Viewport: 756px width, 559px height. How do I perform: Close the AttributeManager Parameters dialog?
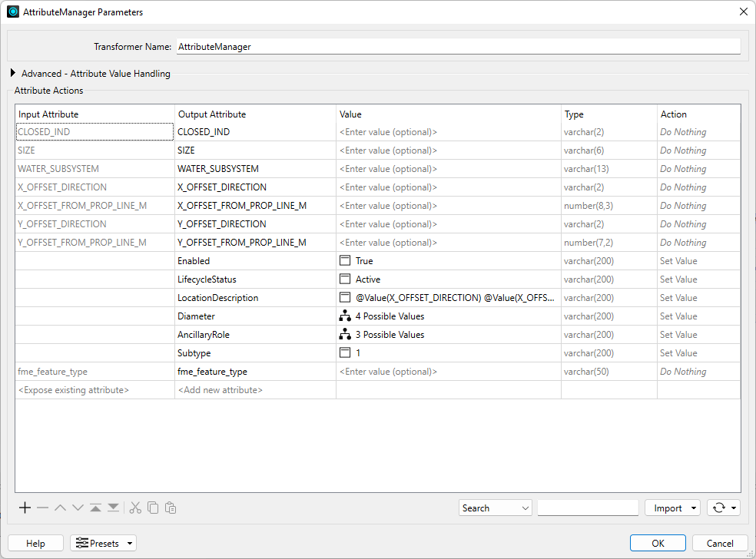click(x=744, y=12)
